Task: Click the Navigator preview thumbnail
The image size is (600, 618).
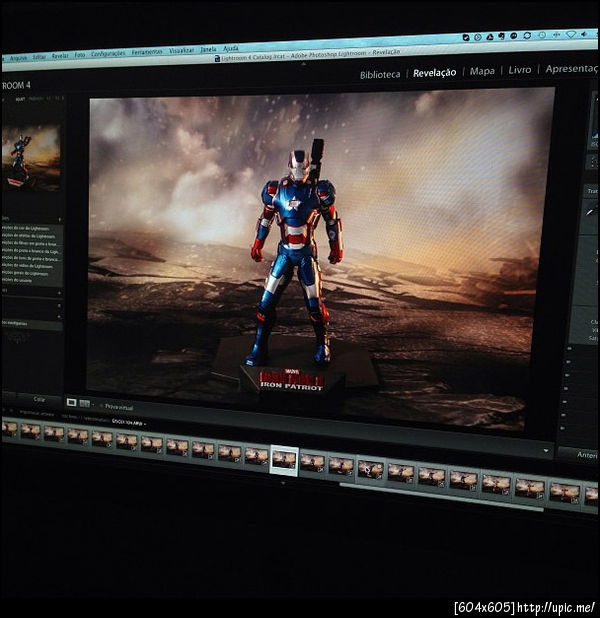Action: (x=31, y=158)
